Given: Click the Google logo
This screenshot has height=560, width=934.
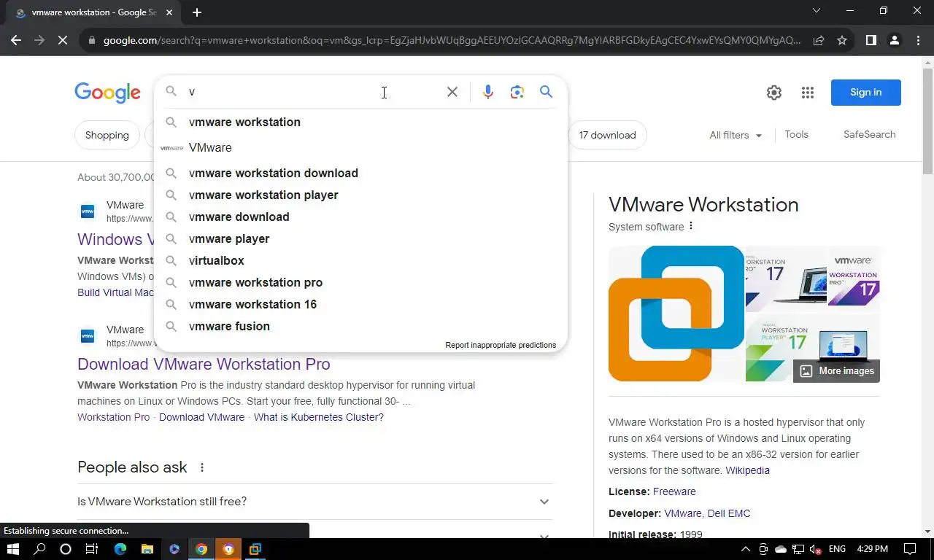Looking at the screenshot, I should [x=107, y=93].
